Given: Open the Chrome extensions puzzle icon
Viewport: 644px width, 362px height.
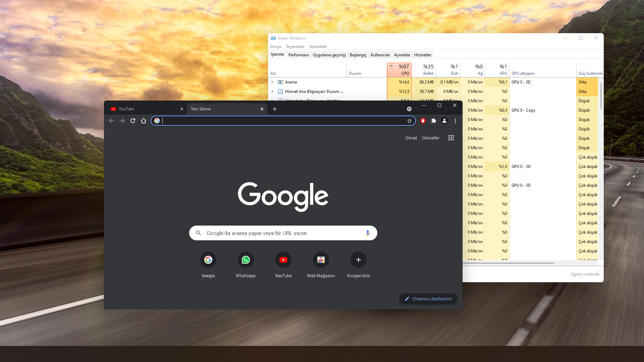Looking at the screenshot, I should [434, 121].
